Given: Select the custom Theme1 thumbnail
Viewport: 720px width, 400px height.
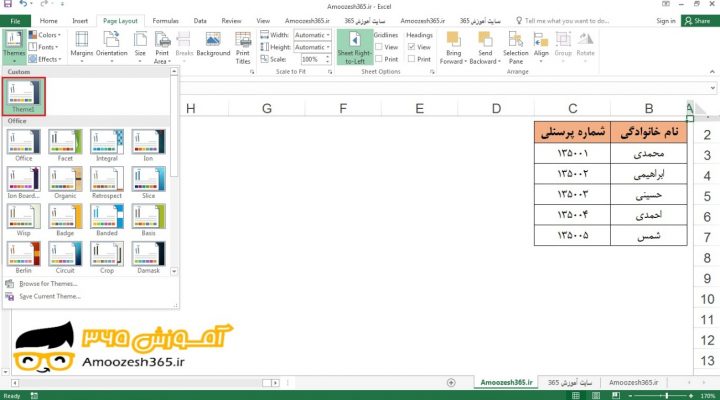Looking at the screenshot, I should (x=23, y=96).
